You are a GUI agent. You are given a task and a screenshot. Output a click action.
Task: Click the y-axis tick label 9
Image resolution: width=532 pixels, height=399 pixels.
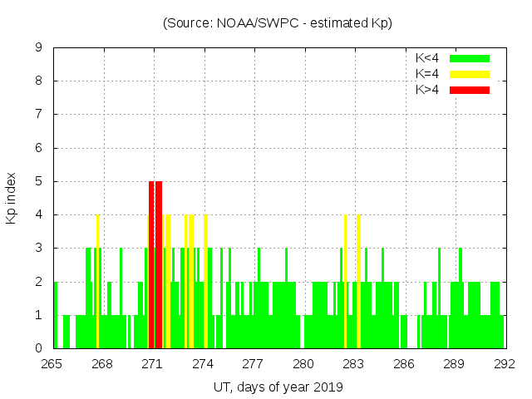39,48
